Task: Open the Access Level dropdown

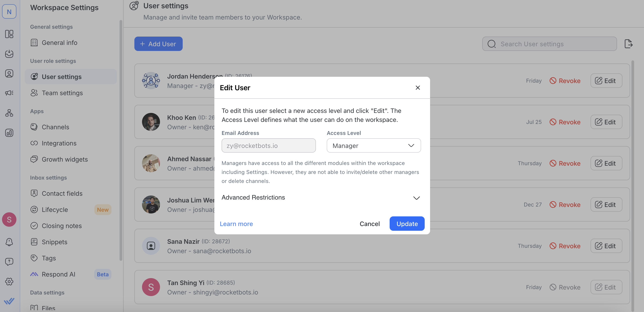Action: pos(373,145)
